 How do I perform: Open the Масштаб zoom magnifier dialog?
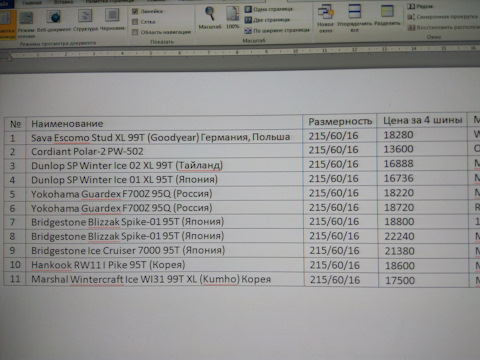coord(210,17)
